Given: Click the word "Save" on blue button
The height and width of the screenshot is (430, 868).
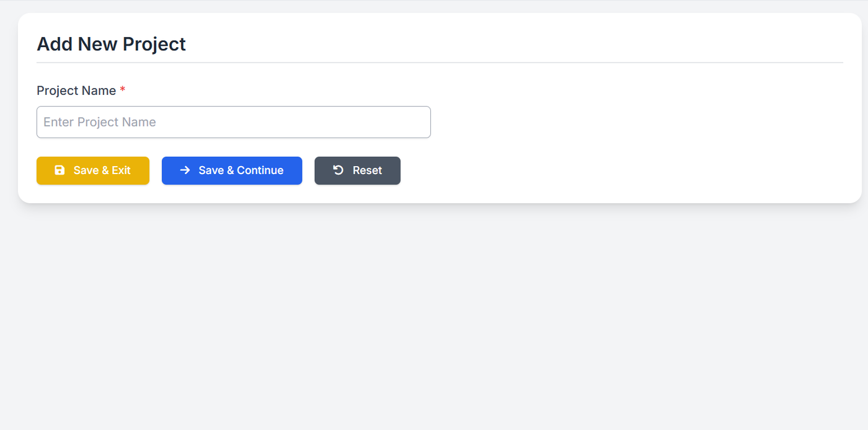Looking at the screenshot, I should coord(211,170).
